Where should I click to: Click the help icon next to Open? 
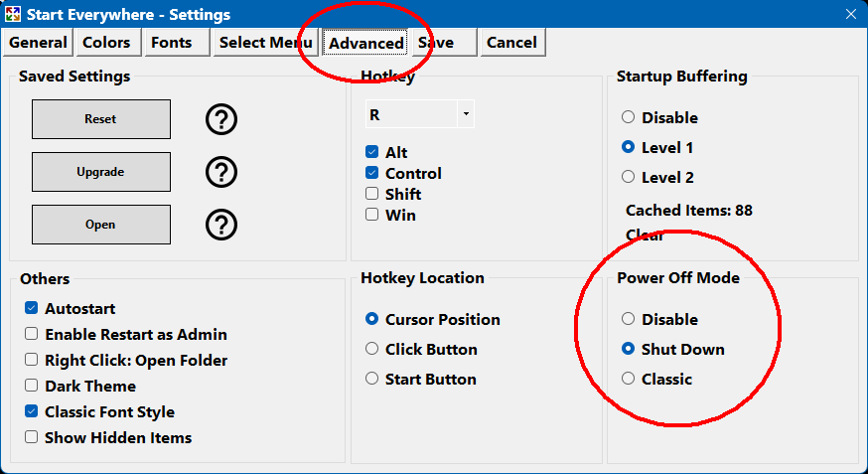221,225
